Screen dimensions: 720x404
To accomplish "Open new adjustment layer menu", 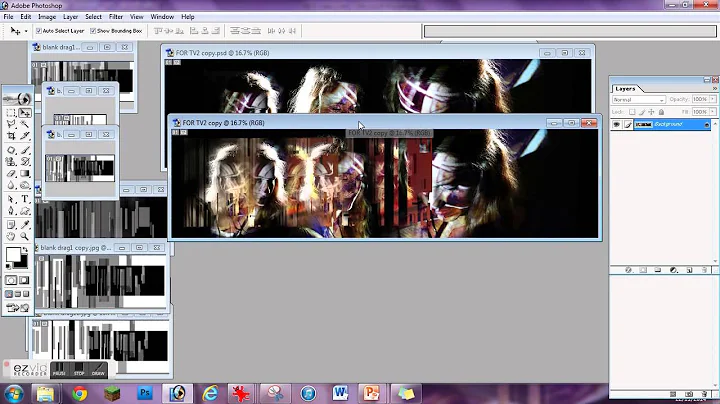I will [x=673, y=270].
